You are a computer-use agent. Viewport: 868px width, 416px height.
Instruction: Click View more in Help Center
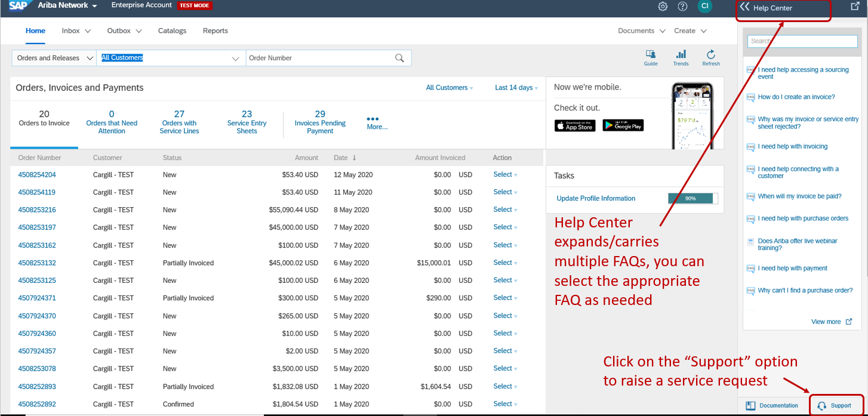coord(832,322)
